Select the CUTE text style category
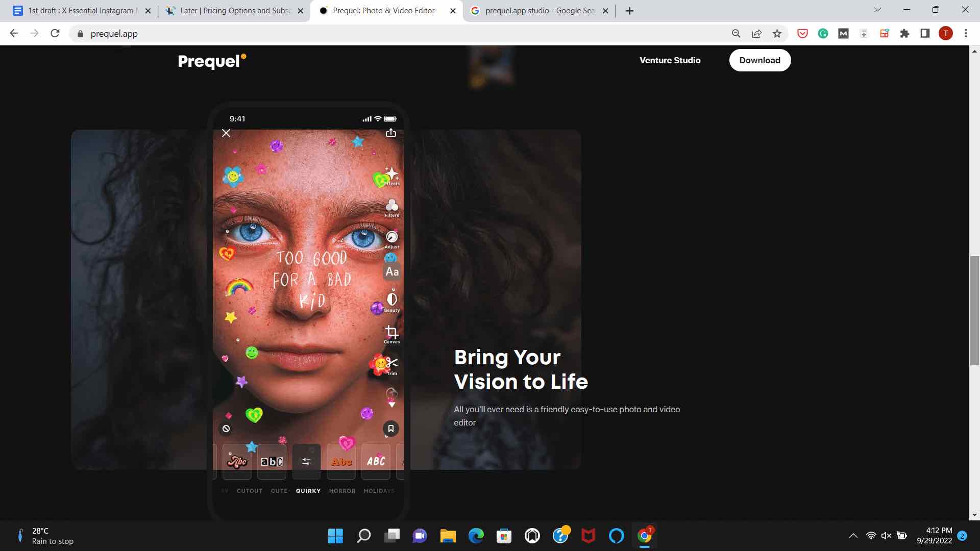This screenshot has height=551, width=980. click(x=279, y=490)
